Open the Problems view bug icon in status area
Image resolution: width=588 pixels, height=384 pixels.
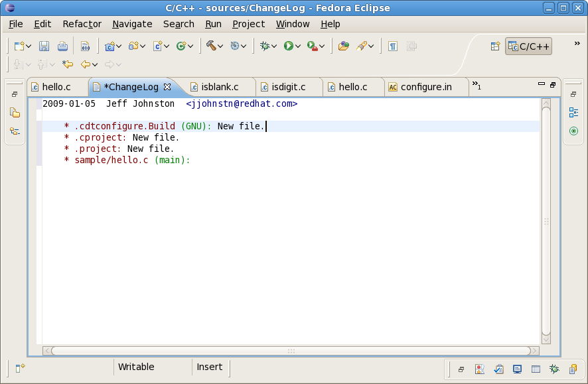tap(554, 369)
